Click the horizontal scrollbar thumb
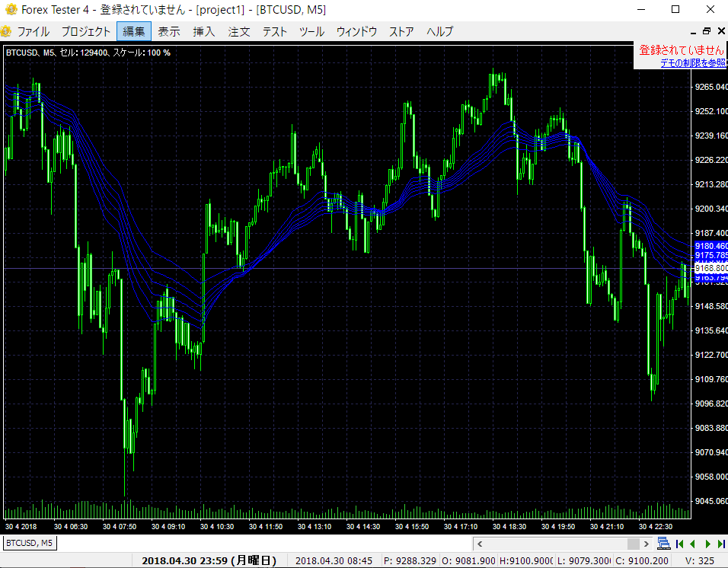Image resolution: width=728 pixels, height=568 pixels. click(x=634, y=544)
